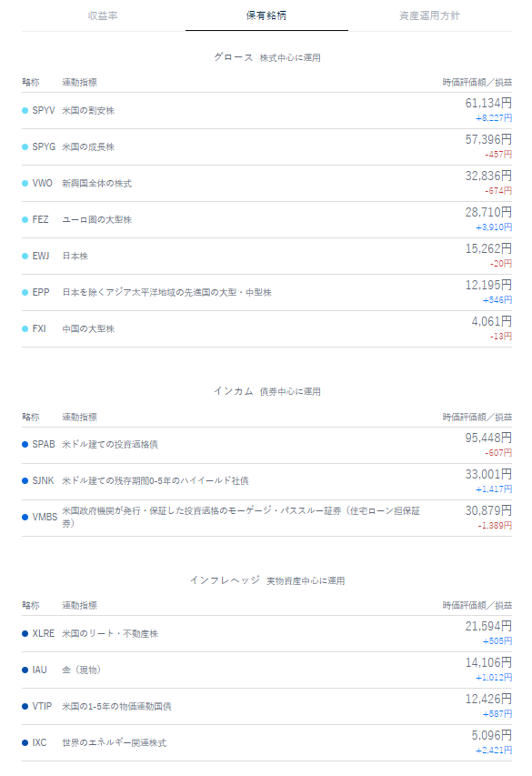Screen dimensions: 532x776
Task: Select the EWJ 日本株 holding
Action: tap(266, 256)
